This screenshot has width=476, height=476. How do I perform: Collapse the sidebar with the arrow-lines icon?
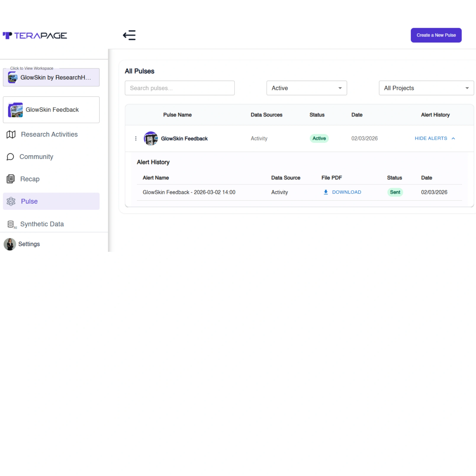point(129,35)
